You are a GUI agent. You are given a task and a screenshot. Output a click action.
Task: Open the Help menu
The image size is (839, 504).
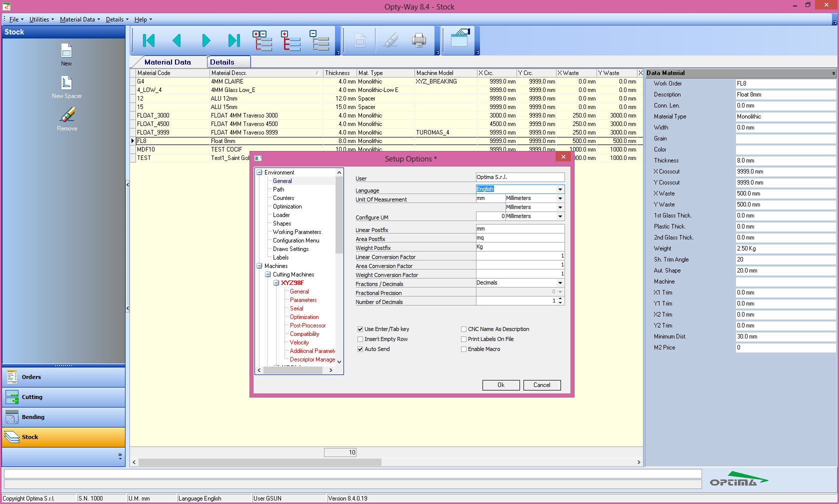[143, 19]
